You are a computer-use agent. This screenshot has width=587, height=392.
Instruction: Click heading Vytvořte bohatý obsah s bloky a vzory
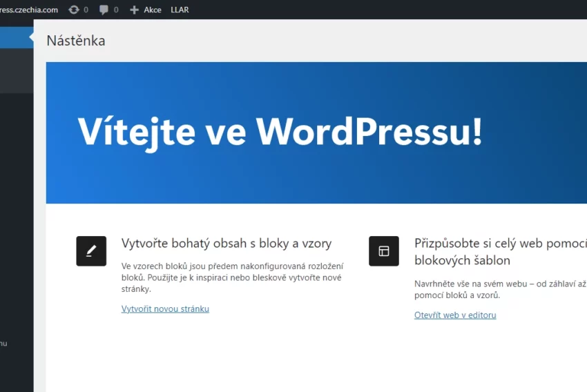(227, 243)
